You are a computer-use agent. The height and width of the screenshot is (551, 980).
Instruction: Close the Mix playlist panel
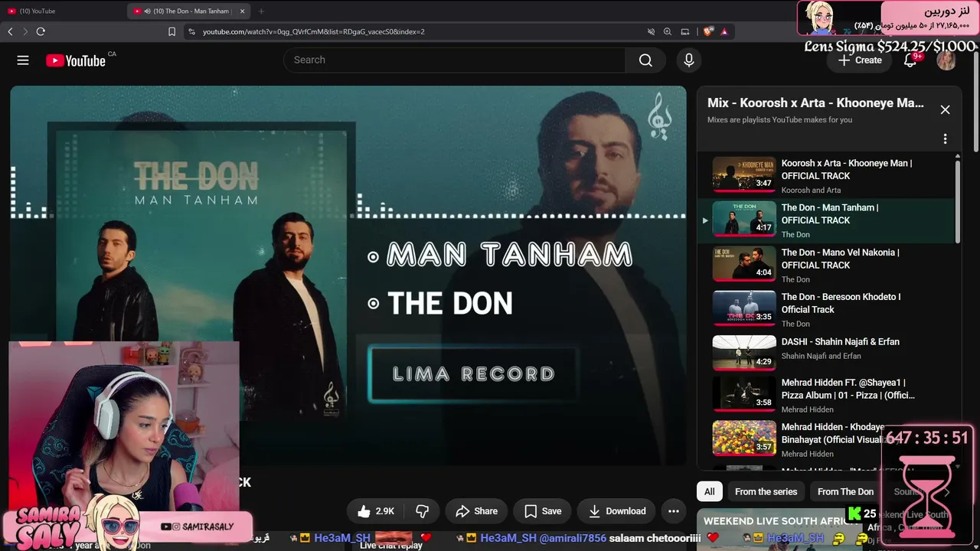click(945, 110)
